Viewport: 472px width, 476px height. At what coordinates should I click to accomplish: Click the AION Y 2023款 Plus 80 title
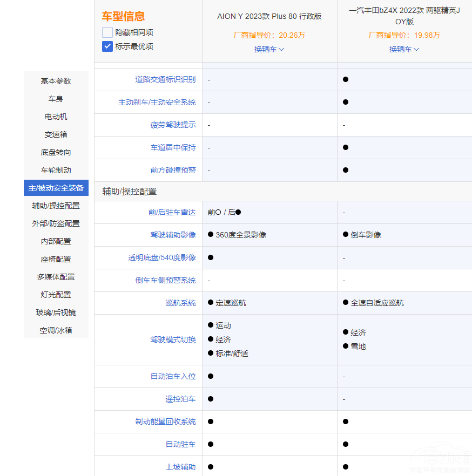[x=269, y=16]
